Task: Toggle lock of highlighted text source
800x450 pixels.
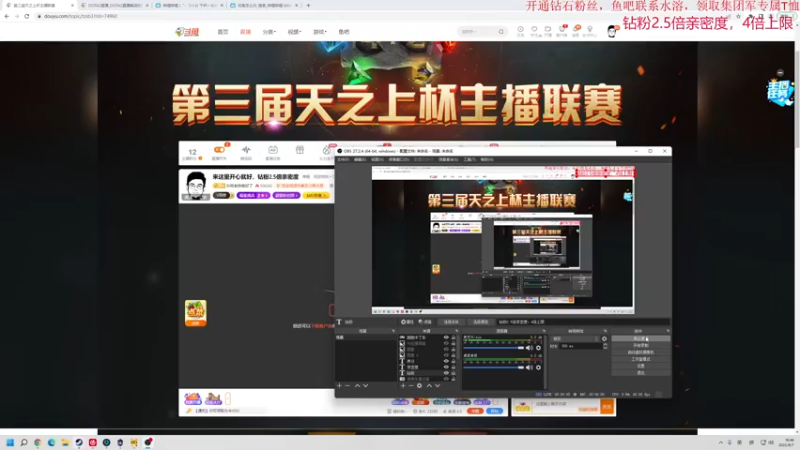Action: 453,373
